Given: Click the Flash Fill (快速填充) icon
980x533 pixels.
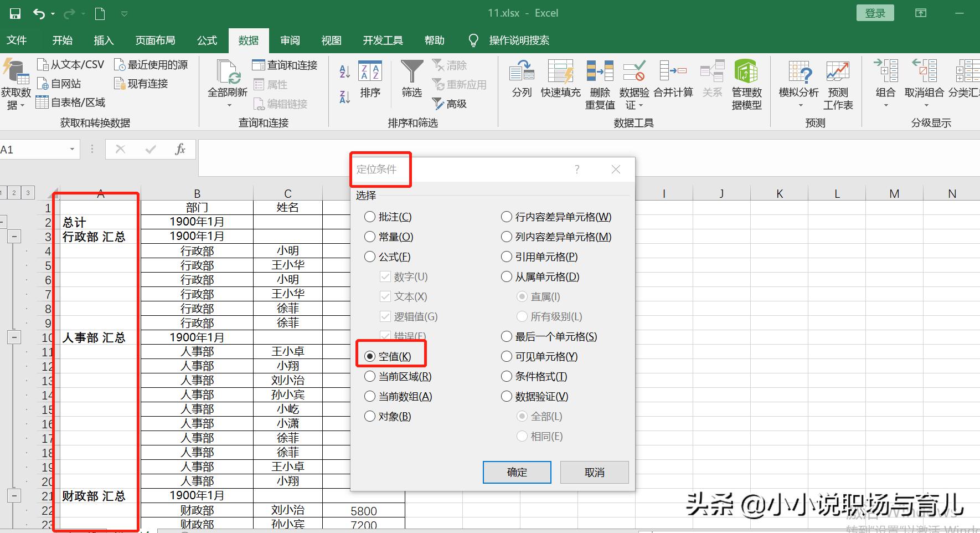Looking at the screenshot, I should point(560,80).
